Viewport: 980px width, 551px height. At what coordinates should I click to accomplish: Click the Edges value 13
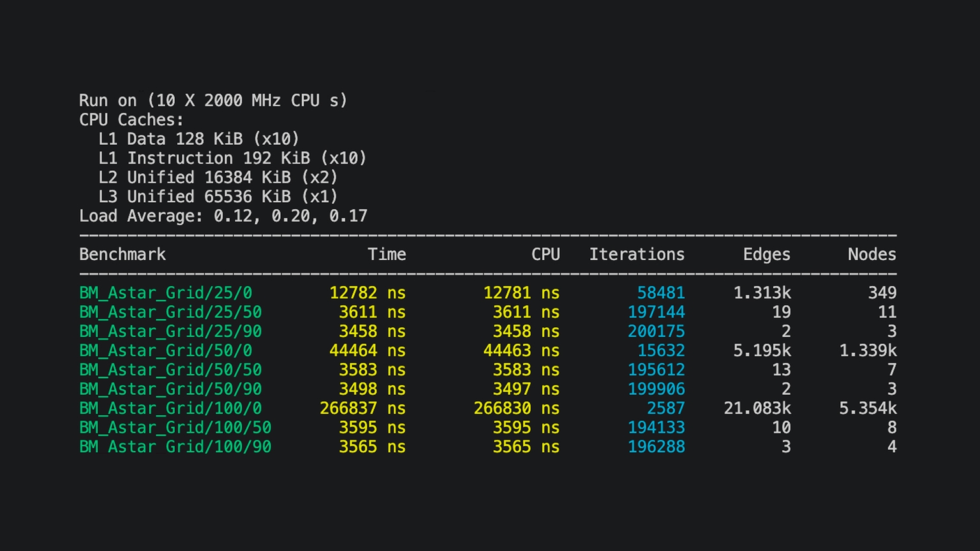(782, 369)
